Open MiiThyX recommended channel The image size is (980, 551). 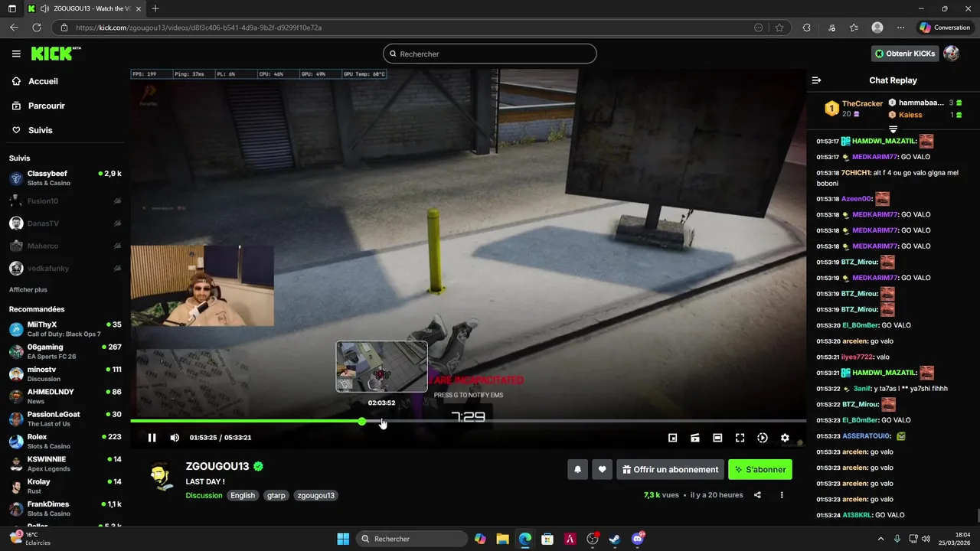pos(65,329)
